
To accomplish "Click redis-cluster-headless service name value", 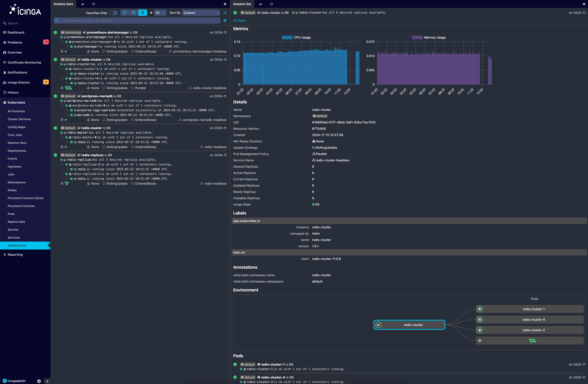I will (332, 160).
